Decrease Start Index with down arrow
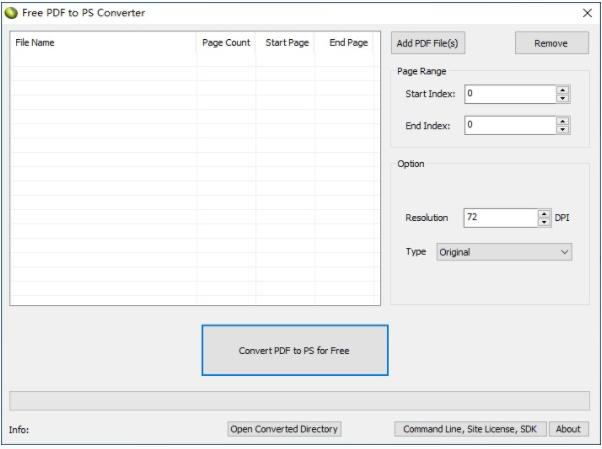This screenshot has height=449, width=602. (x=562, y=98)
